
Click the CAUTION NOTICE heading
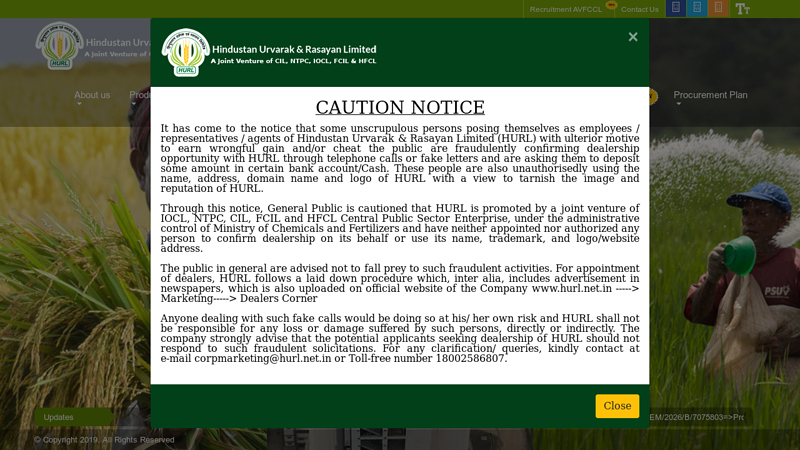(x=400, y=108)
